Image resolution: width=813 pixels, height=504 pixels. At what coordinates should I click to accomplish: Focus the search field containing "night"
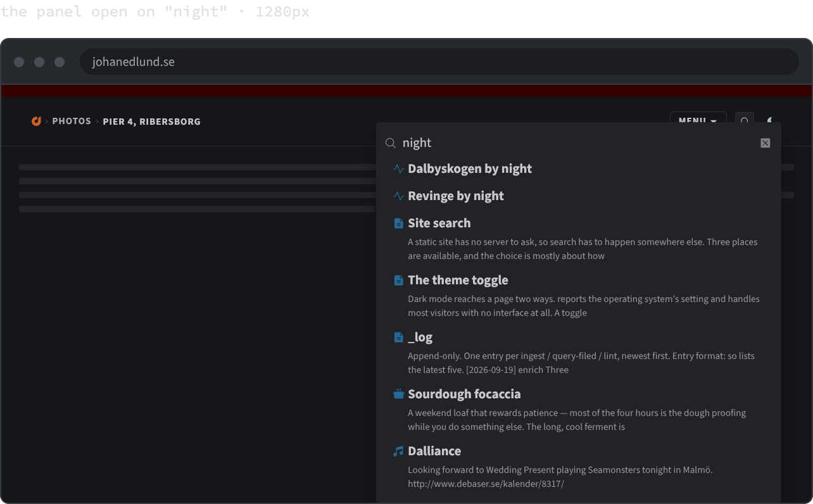[x=577, y=143]
